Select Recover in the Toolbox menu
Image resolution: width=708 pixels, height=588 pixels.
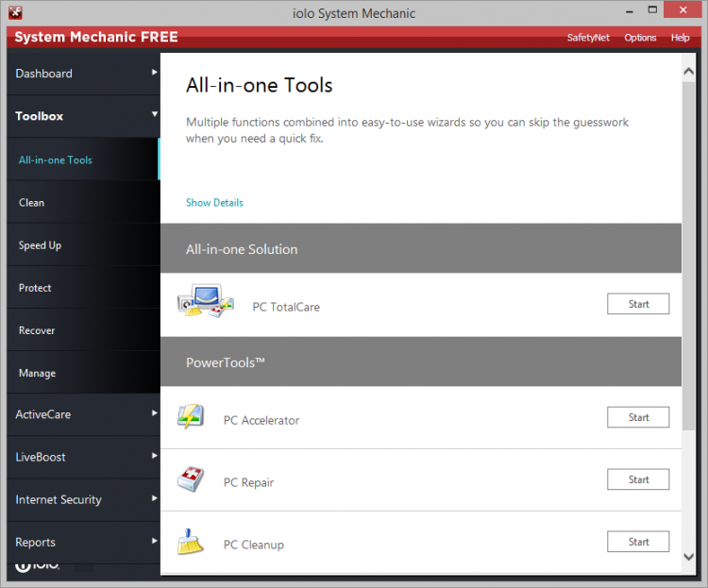pos(83,330)
